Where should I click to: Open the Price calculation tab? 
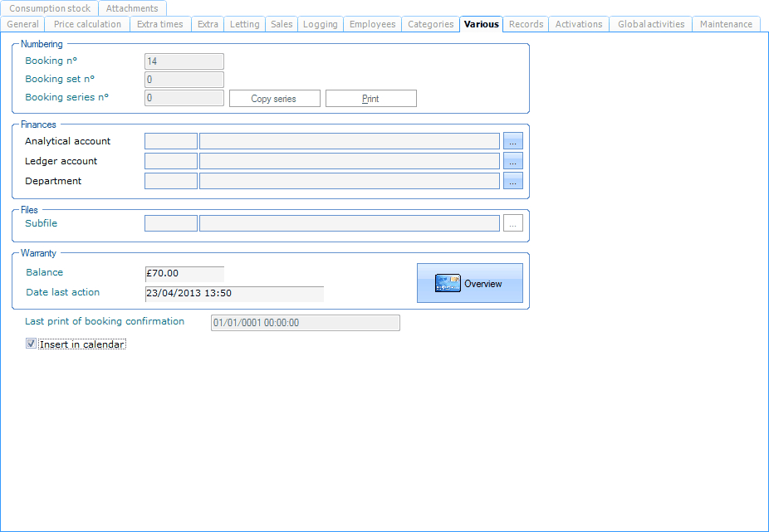pyautogui.click(x=87, y=24)
